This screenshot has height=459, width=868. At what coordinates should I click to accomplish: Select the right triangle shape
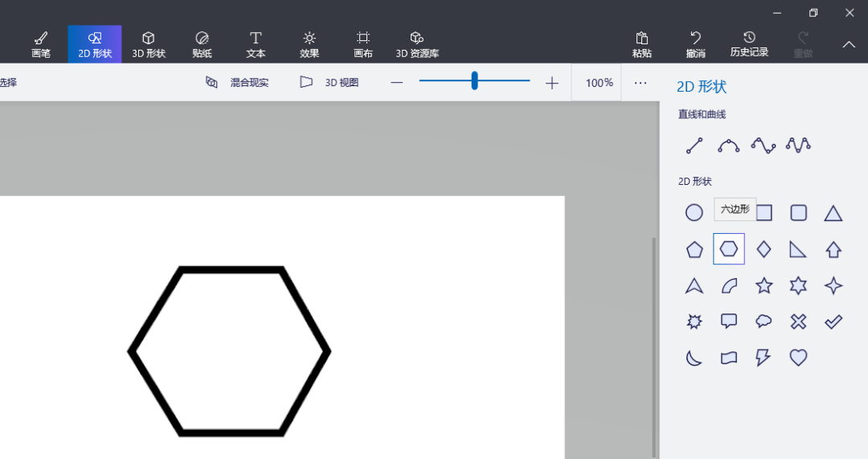click(x=798, y=250)
